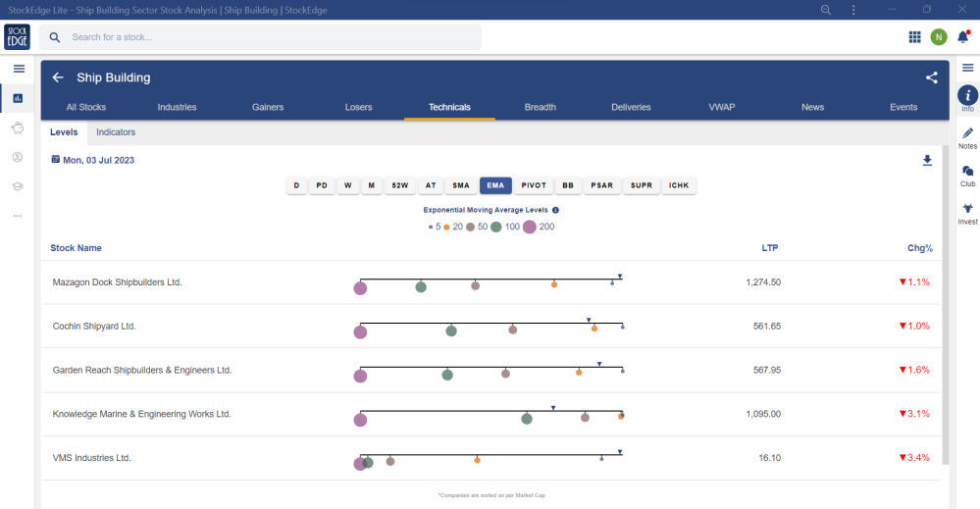Expand the more options dots in left sidebar
This screenshot has height=509, width=980.
(x=18, y=216)
